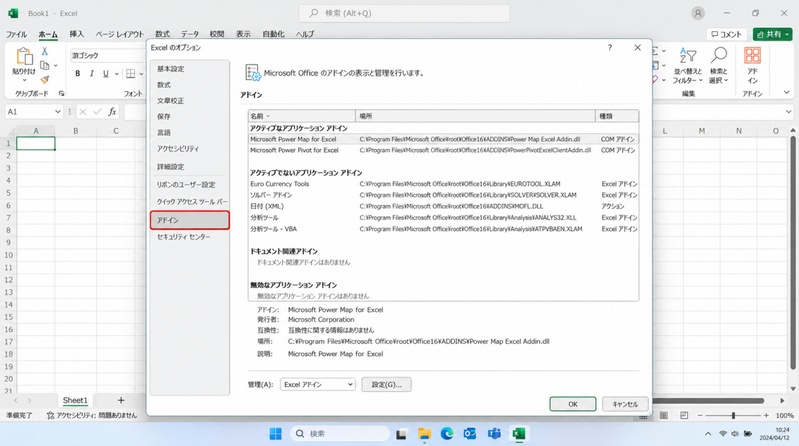Viewport: 799px width, 446px height.
Task: Click the Find and Select magnifier icon
Action: [719, 55]
